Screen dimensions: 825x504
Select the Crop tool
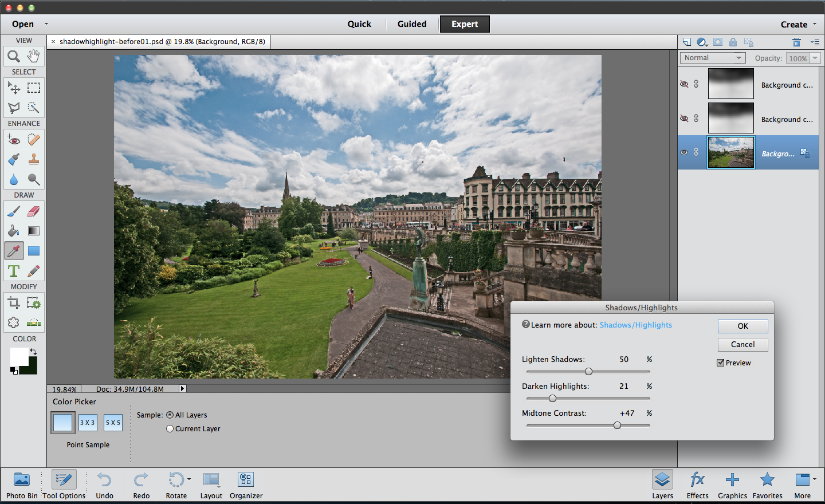point(14,302)
